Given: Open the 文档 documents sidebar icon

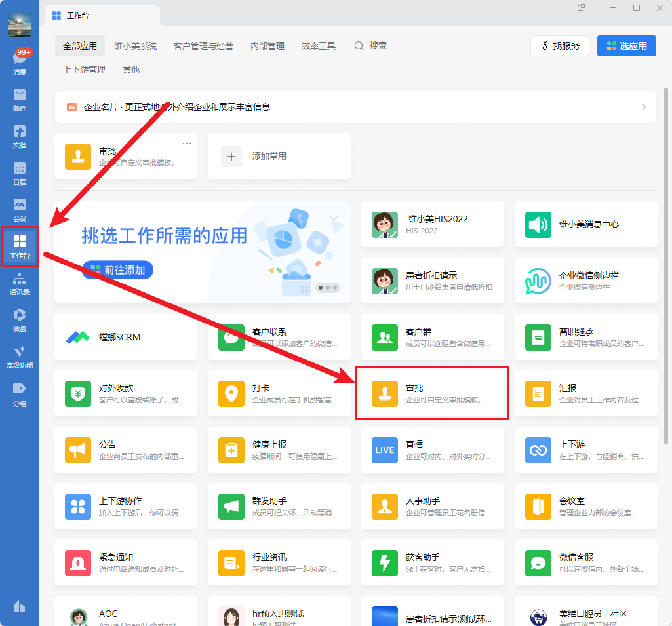Looking at the screenshot, I should point(20,135).
